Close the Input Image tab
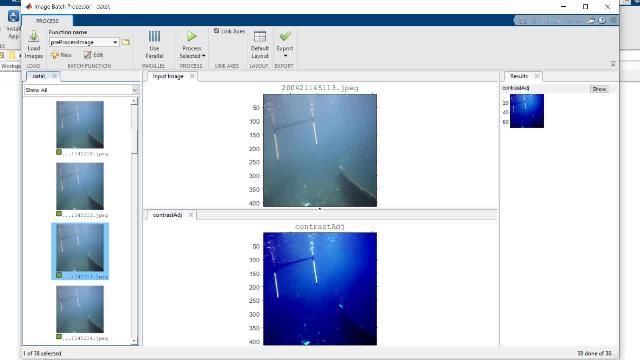 192,76
